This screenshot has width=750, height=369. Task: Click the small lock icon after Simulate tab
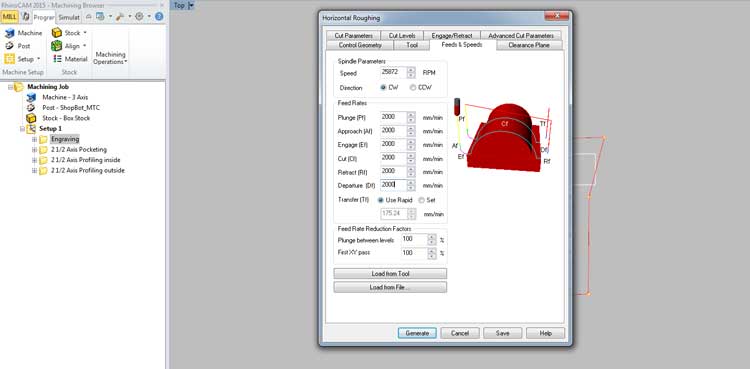88,17
